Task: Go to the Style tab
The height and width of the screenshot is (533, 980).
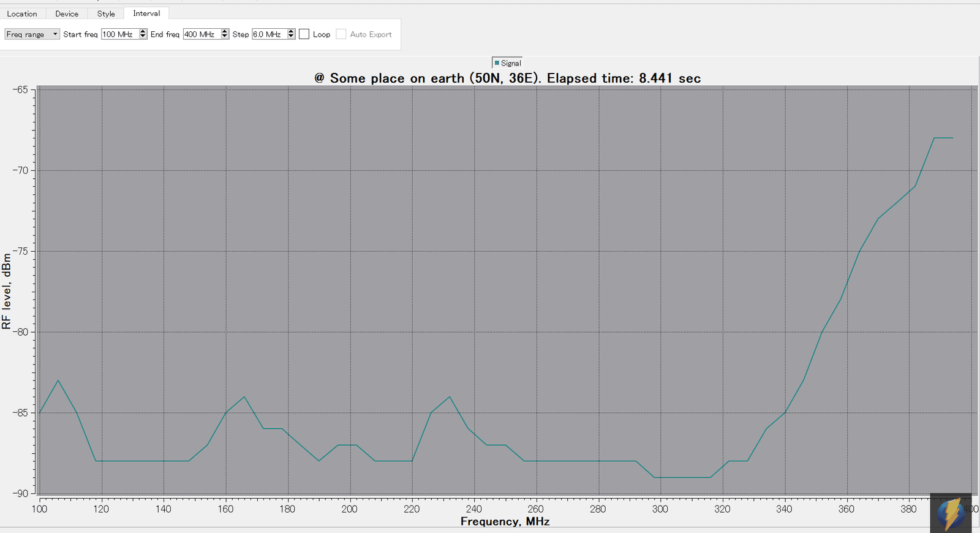Action: coord(106,13)
